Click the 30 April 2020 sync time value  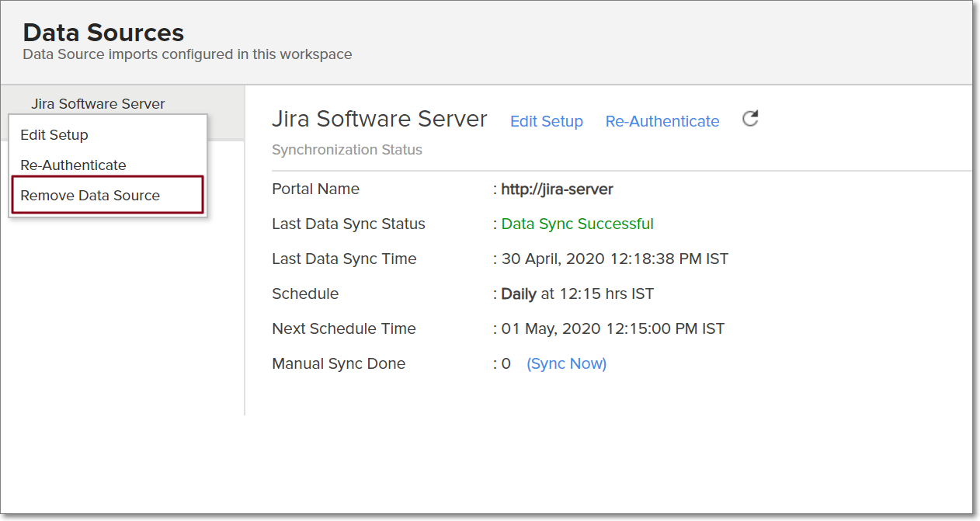pyautogui.click(x=614, y=259)
